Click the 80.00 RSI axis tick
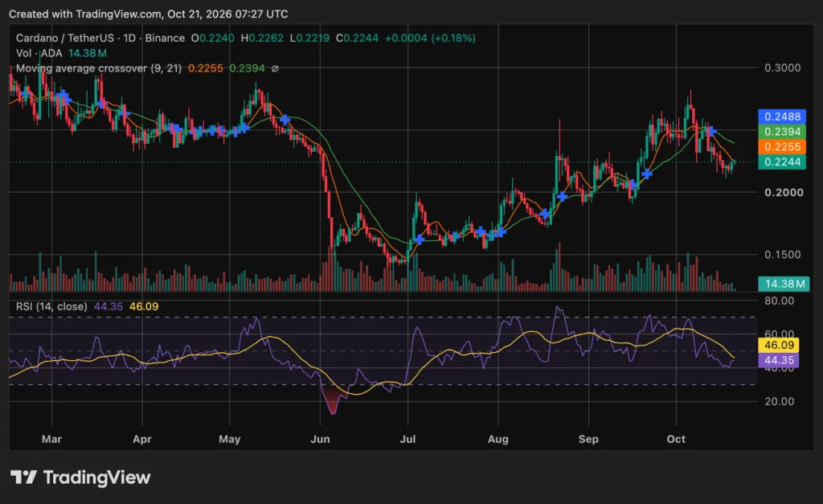Screen dimensions: 823x504 (779, 301)
